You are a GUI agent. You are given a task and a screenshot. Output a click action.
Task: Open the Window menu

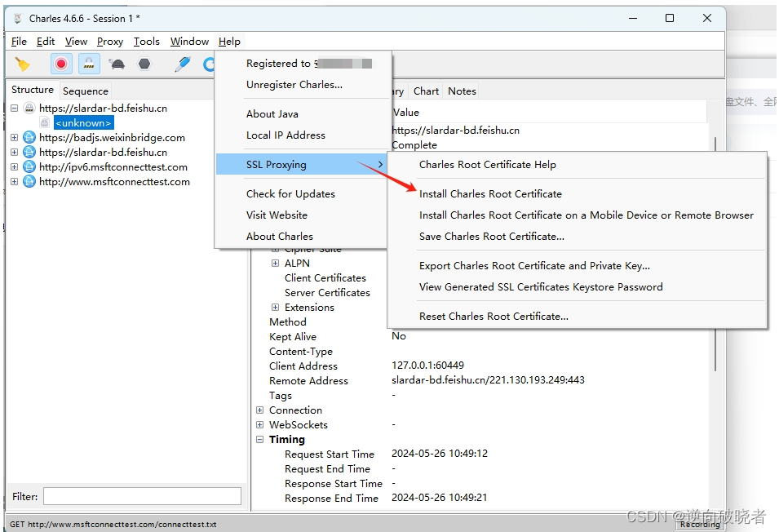(189, 42)
